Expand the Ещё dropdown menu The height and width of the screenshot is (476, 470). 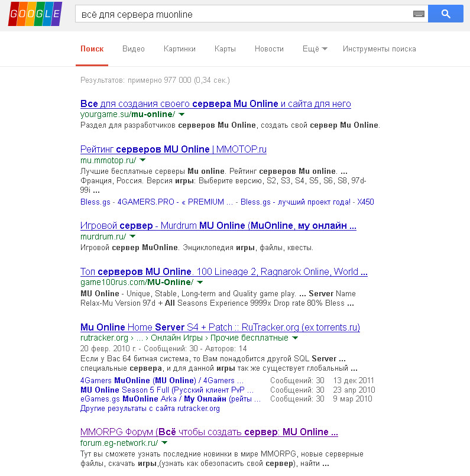coord(315,49)
